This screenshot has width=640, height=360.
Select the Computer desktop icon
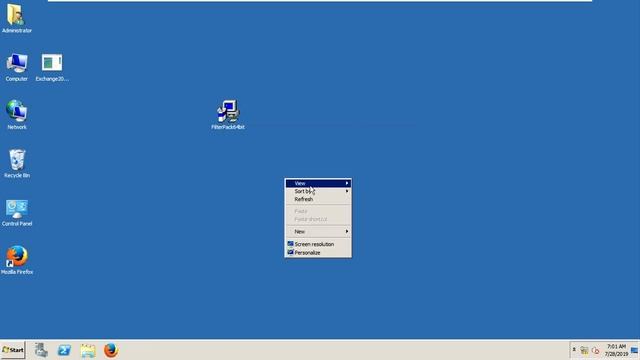[17, 67]
